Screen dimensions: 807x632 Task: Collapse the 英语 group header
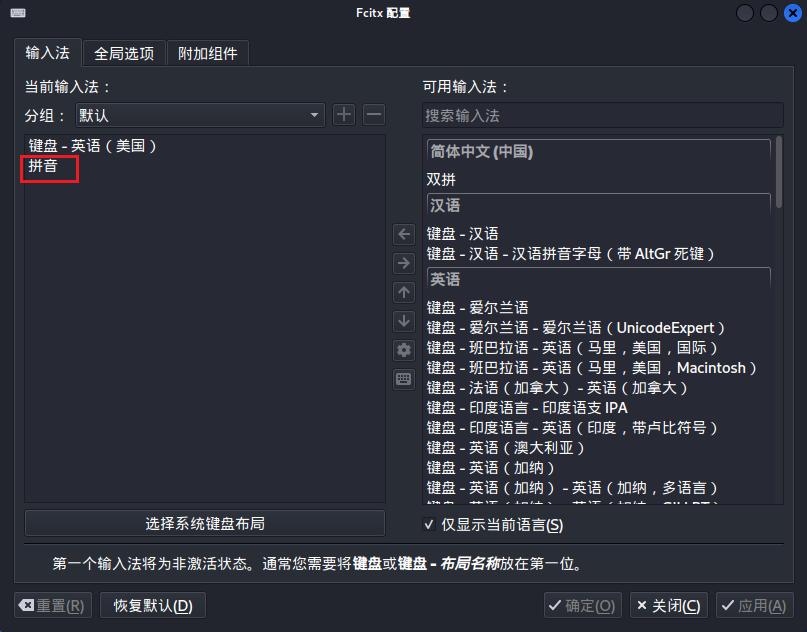[599, 279]
